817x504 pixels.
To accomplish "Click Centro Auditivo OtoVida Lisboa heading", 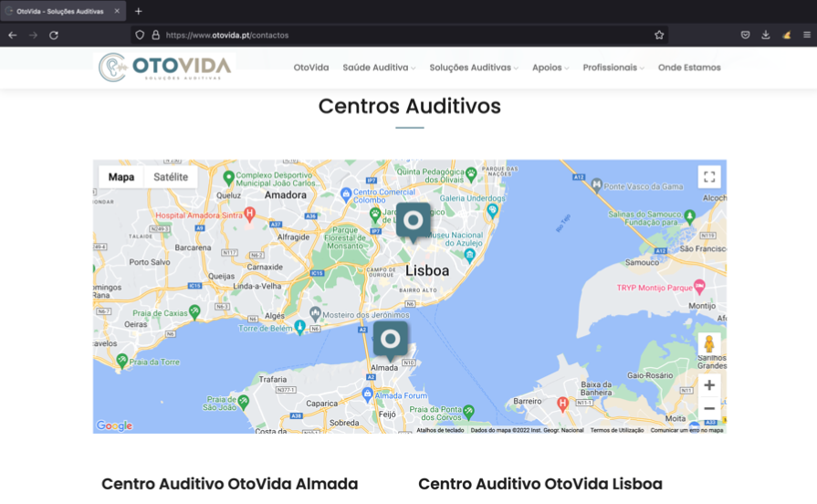I will [540, 484].
